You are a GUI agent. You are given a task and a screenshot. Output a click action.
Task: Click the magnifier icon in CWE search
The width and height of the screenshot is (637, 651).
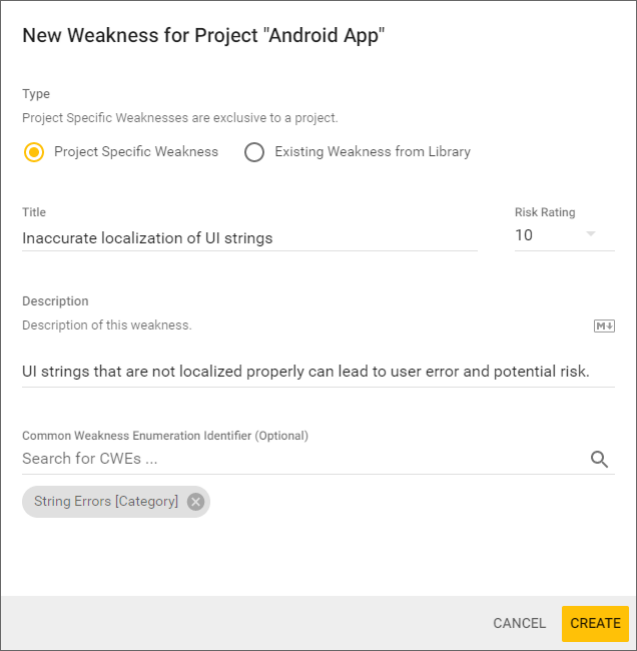pos(599,459)
